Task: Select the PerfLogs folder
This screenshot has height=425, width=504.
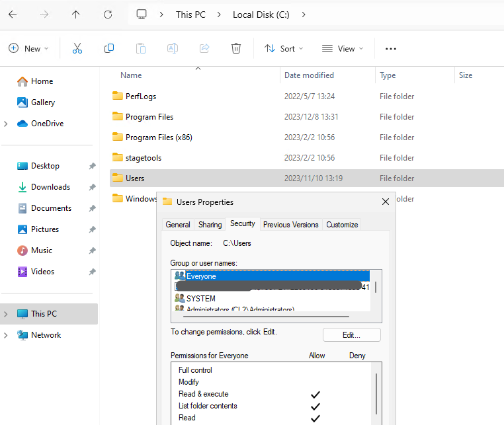Action: click(141, 97)
